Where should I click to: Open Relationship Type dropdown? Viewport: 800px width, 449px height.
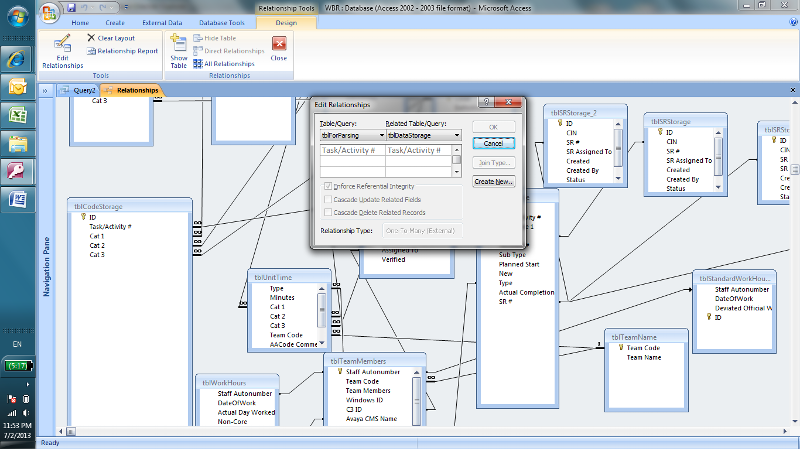point(422,231)
